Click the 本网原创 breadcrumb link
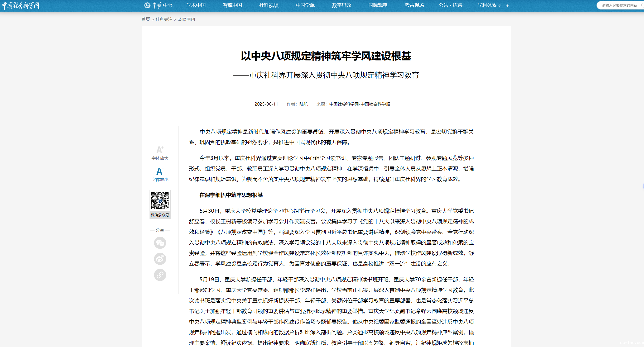The image size is (644, 347). point(186,19)
